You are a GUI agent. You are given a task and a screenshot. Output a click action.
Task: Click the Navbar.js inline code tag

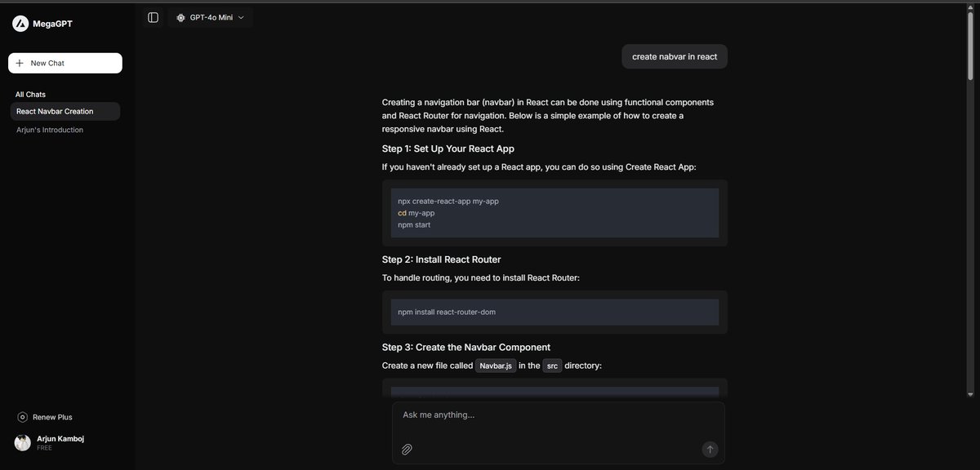tap(496, 366)
